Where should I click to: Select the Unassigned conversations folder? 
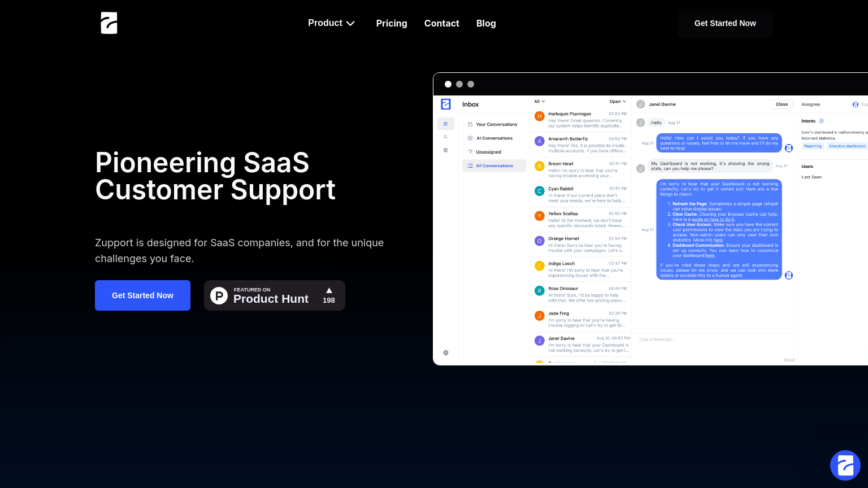point(488,152)
